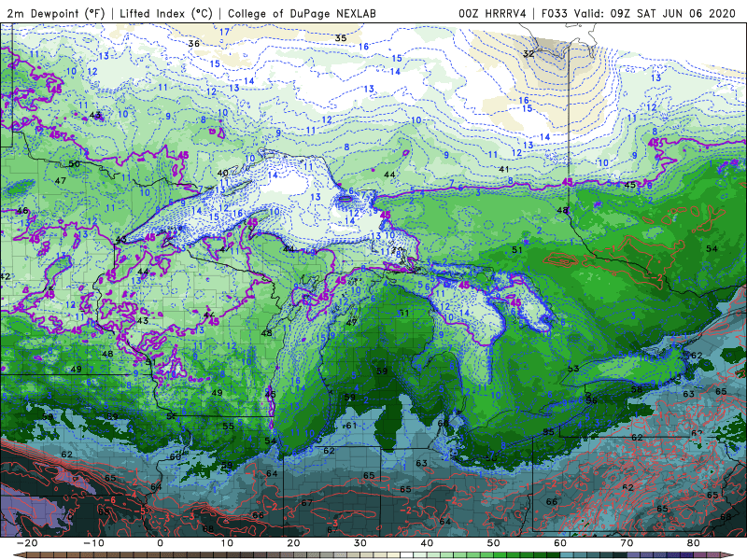Image resolution: width=747 pixels, height=560 pixels.
Task: Click the '50' dewpoint value on the map
Action: [75, 163]
